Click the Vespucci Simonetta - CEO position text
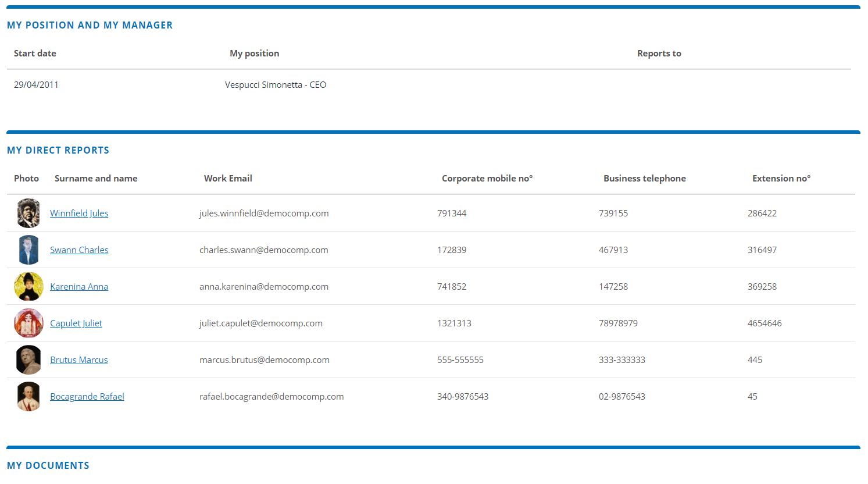Screen dimensions: 868x484 tap(276, 84)
